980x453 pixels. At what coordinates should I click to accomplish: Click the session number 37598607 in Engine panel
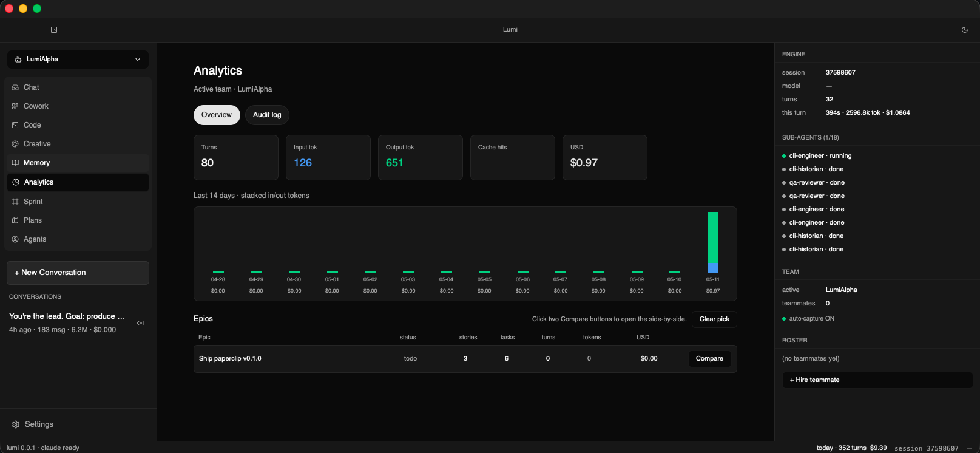point(840,73)
